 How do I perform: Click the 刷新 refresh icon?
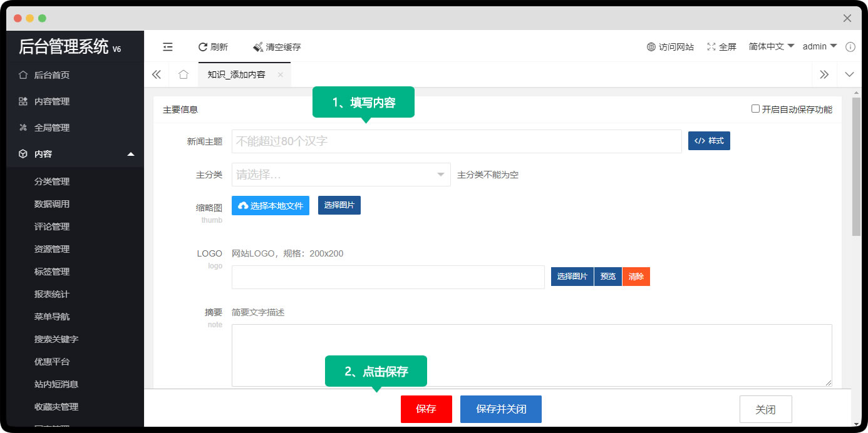tap(203, 47)
